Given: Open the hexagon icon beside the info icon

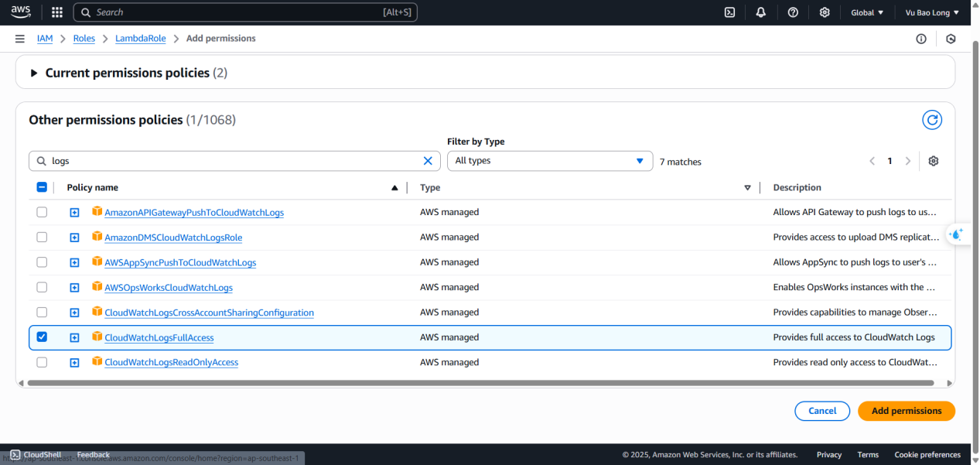Looking at the screenshot, I should pyautogui.click(x=951, y=39).
